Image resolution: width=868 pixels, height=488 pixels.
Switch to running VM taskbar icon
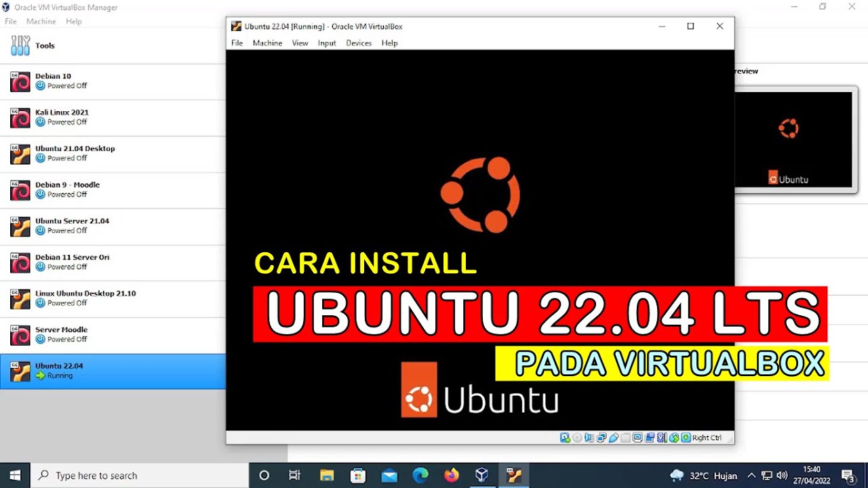click(513, 475)
